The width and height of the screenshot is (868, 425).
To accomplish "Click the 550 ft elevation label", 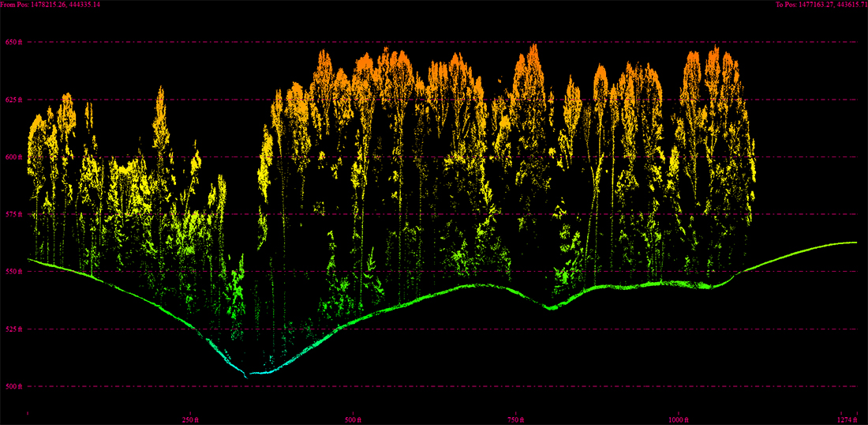I will point(14,272).
